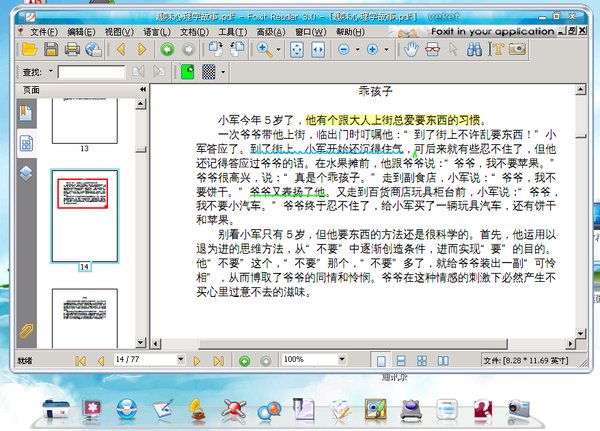Select the Snapshot camera tool

tap(517, 49)
